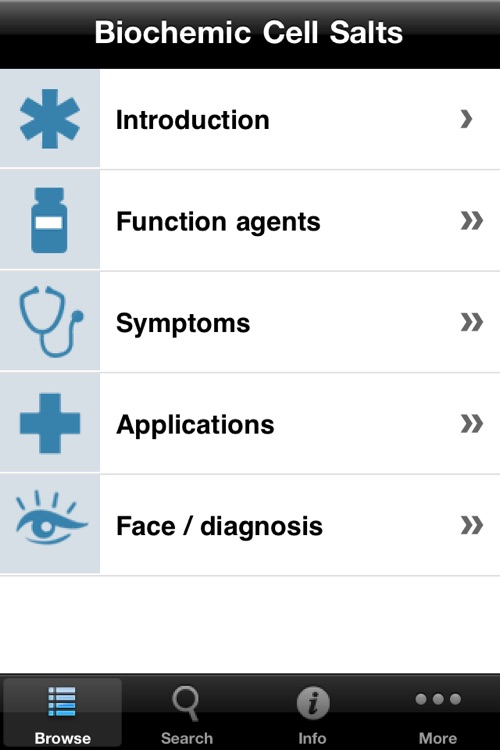Click the single chevron next to Introduction
The image size is (500, 750).
(x=467, y=119)
